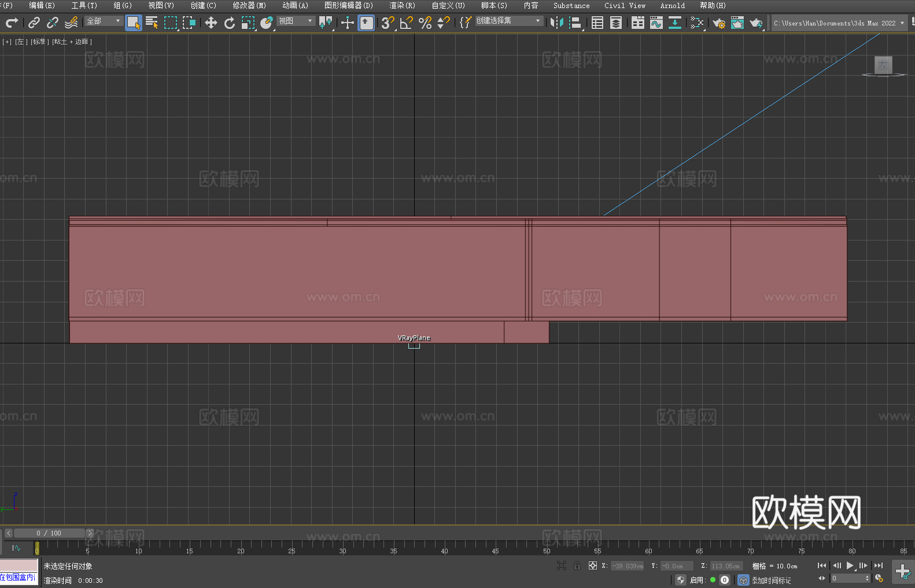Toggle the Angle Snap button
Image resolution: width=915 pixels, height=588 pixels.
(x=407, y=23)
